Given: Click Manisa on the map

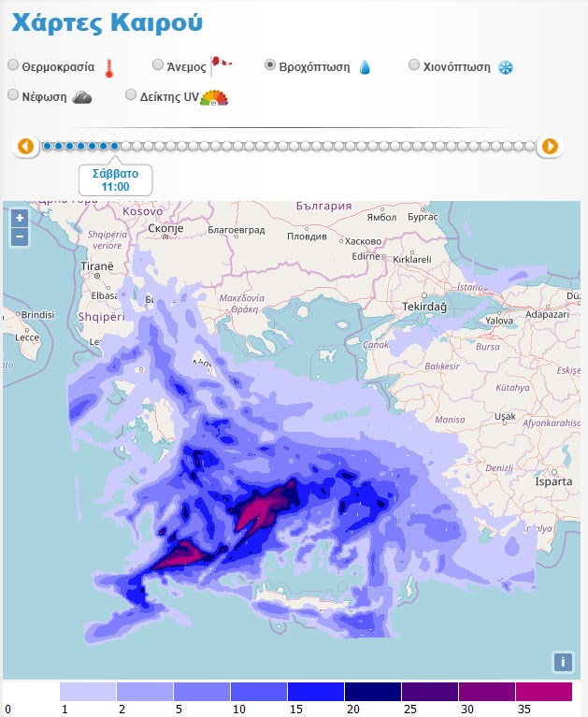Looking at the screenshot, I should [x=450, y=420].
